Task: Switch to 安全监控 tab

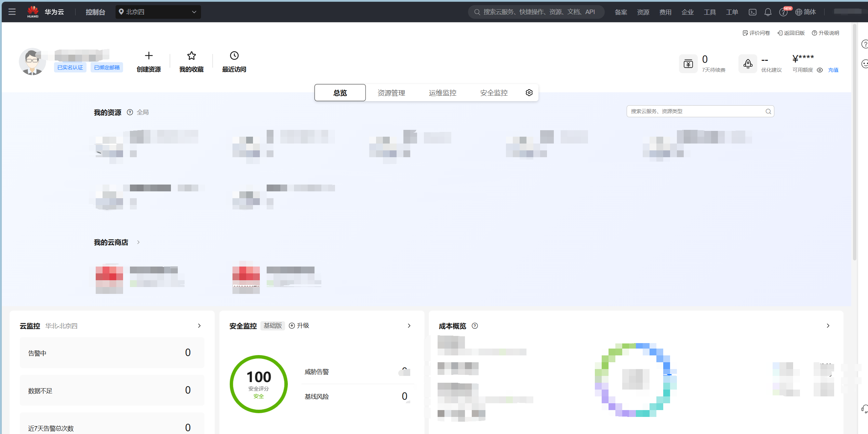Action: click(494, 93)
